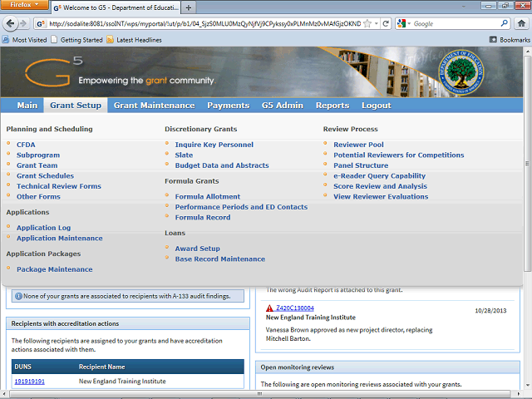Viewport: 532px width, 399px height.
Task: Open Application Maintenance link
Action: (x=59, y=239)
